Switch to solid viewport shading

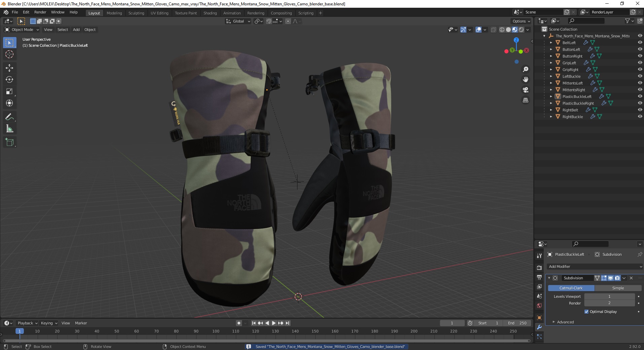click(x=508, y=30)
